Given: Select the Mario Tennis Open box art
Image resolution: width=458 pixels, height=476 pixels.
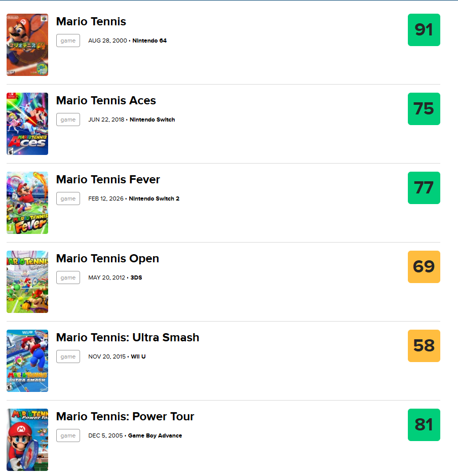Looking at the screenshot, I should pyautogui.click(x=27, y=282).
